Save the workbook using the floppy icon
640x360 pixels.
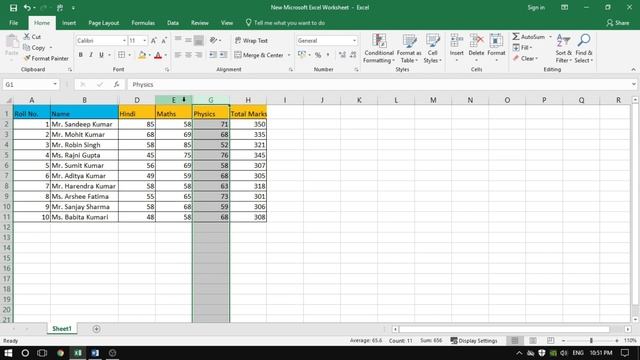13,8
